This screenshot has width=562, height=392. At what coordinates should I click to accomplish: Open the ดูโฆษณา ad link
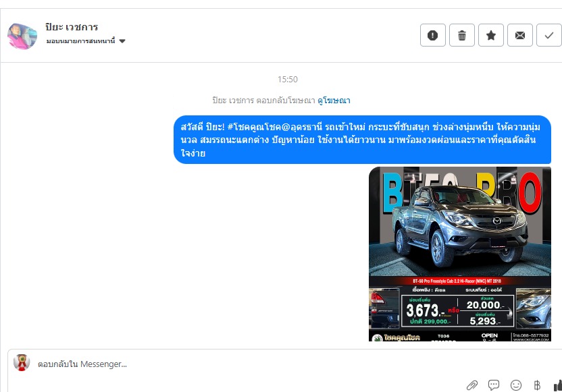(x=334, y=101)
